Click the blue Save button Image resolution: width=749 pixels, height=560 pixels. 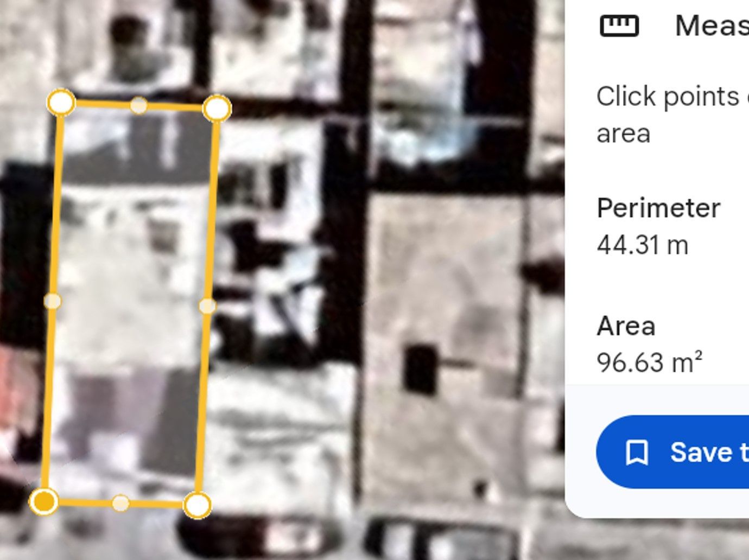coord(672,452)
